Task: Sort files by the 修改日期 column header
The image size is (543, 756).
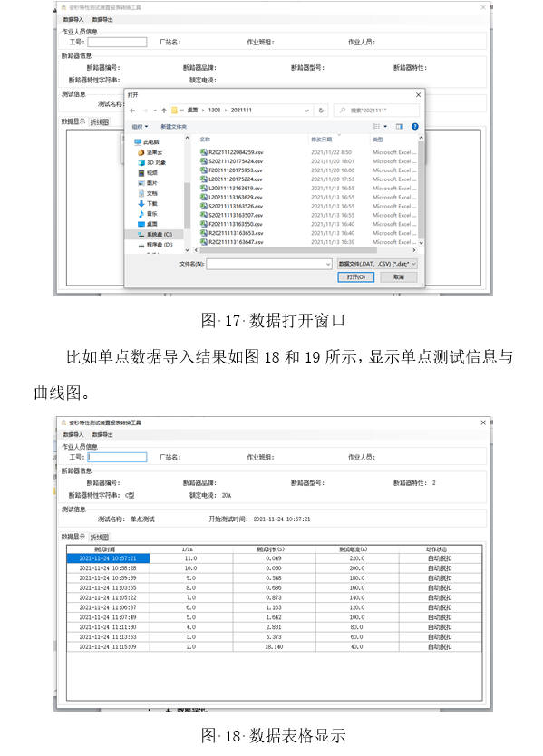Action: coord(321,140)
